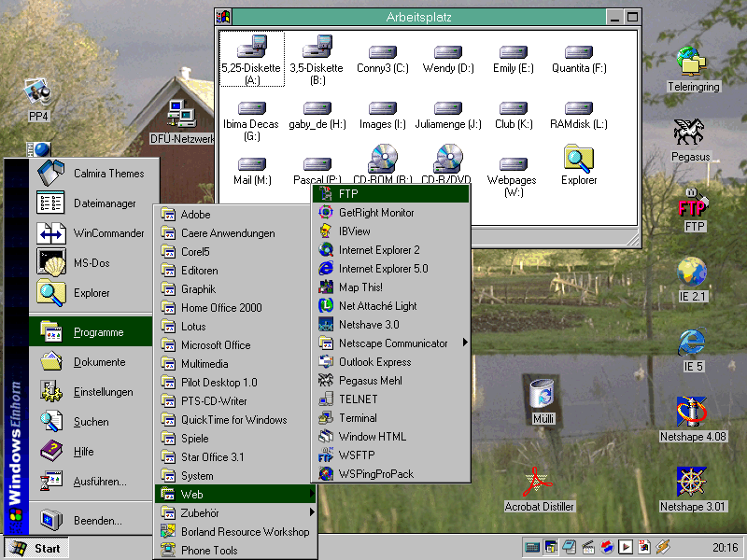This screenshot has width=747, height=560.
Task: Click the Arbeitsplatz window title bar
Action: (x=416, y=17)
